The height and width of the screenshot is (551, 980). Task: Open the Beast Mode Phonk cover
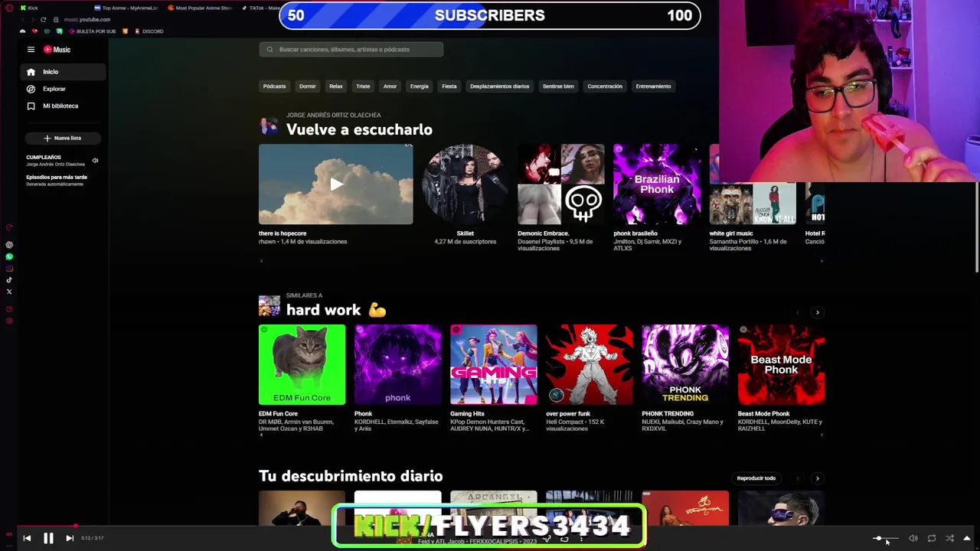point(781,365)
